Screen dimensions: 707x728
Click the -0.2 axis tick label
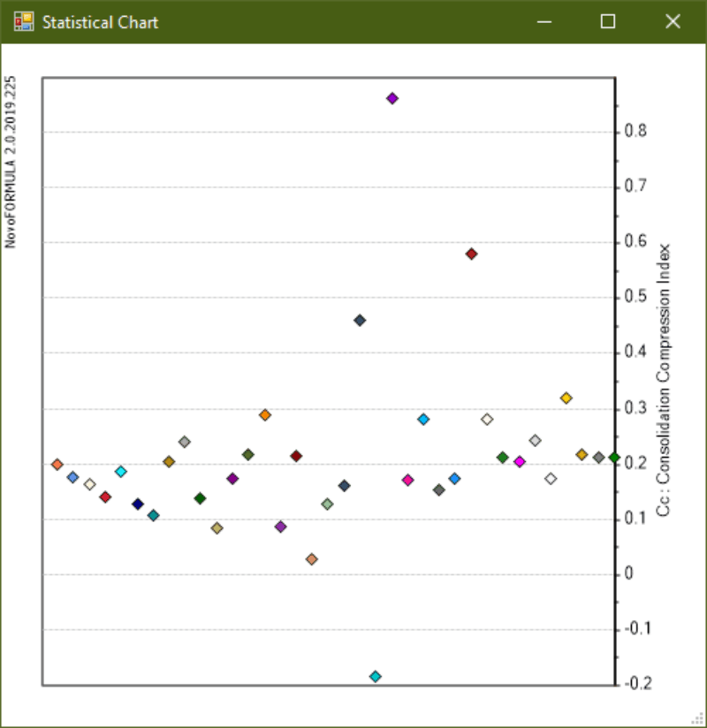click(637, 684)
